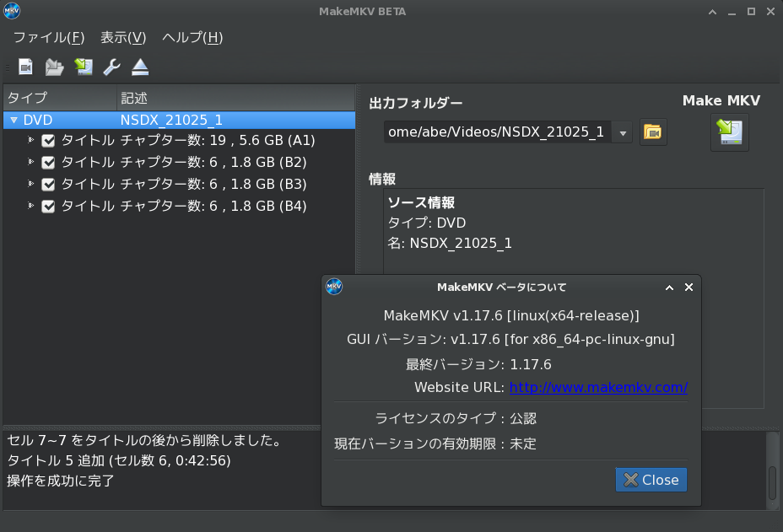Eject the disc using the eject icon

[140, 67]
